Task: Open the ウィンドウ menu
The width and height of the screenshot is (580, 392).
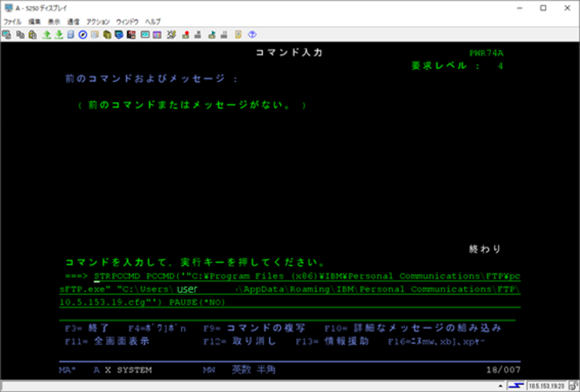Action: tap(127, 22)
